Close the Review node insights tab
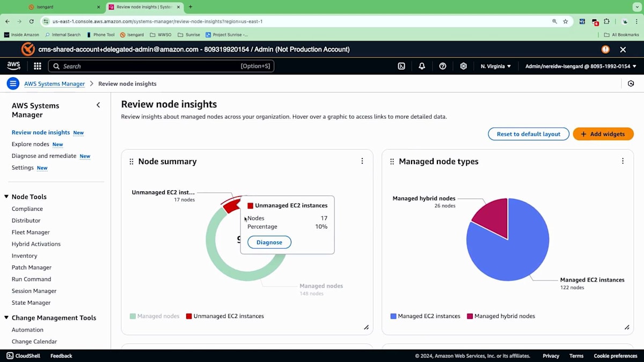Screen dimensions: 644x362 point(179,7)
